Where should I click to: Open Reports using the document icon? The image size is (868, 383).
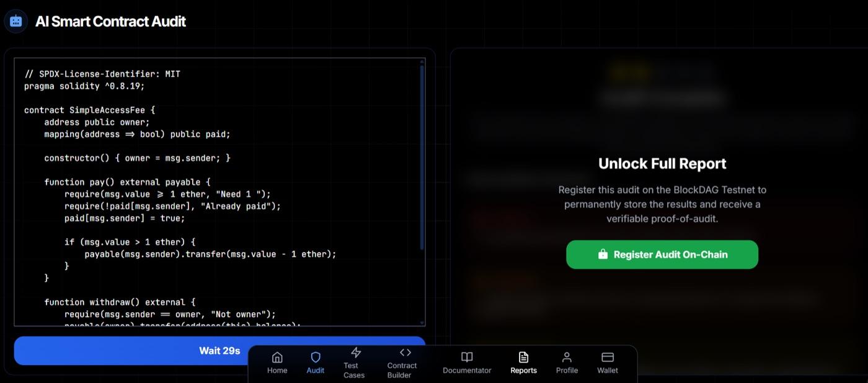tap(523, 357)
